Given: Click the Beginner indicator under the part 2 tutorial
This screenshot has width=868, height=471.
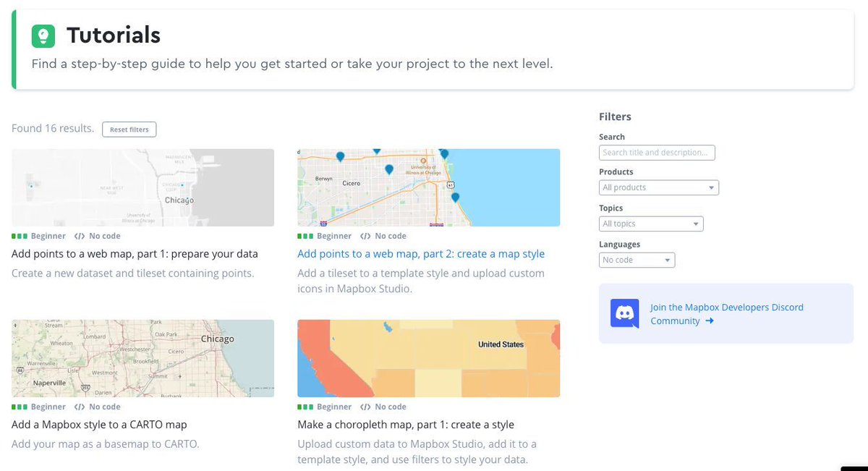Looking at the screenshot, I should [x=306, y=235].
